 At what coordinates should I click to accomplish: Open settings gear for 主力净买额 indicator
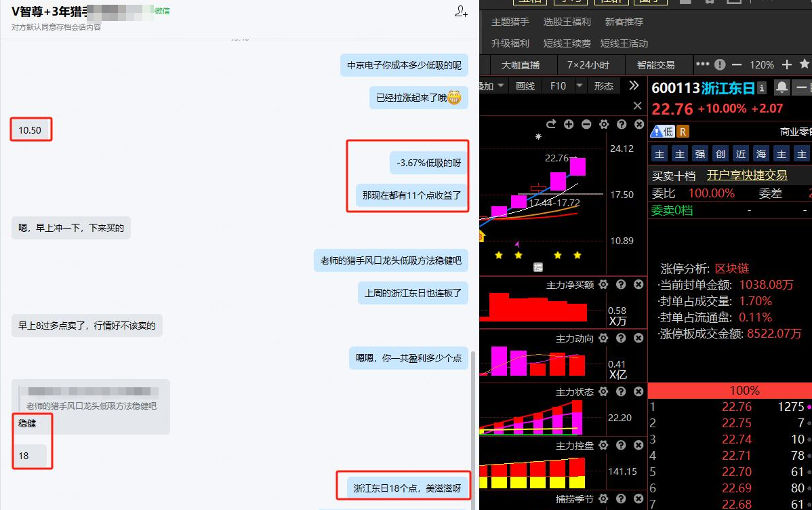(603, 285)
